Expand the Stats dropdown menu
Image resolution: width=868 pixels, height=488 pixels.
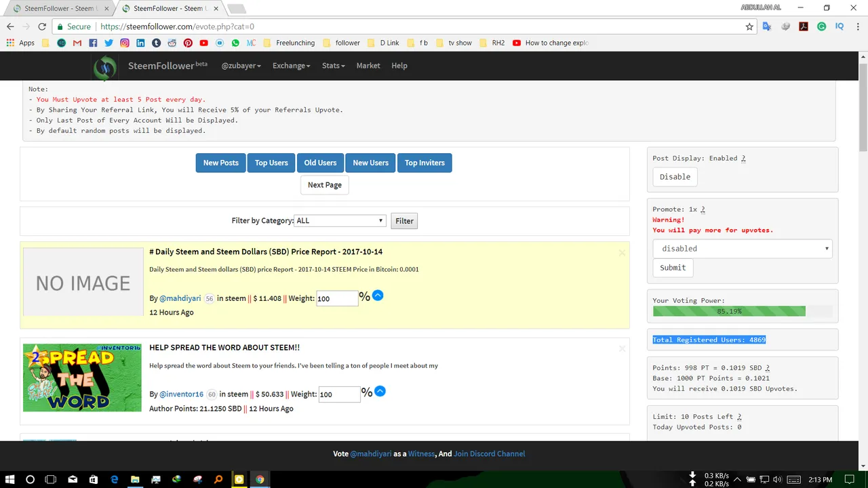(334, 66)
